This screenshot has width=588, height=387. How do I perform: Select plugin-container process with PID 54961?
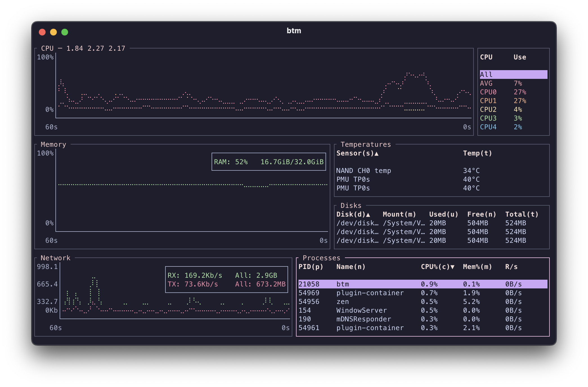[423, 328]
